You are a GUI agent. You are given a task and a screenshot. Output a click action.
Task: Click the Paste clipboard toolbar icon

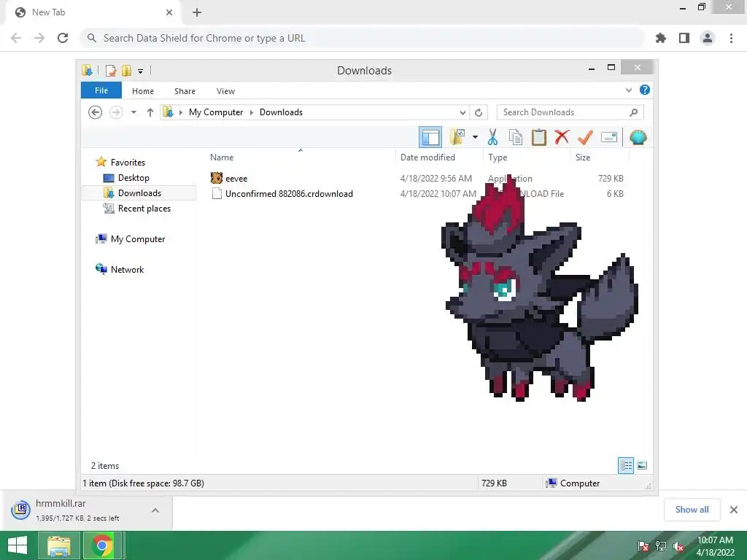539,138
